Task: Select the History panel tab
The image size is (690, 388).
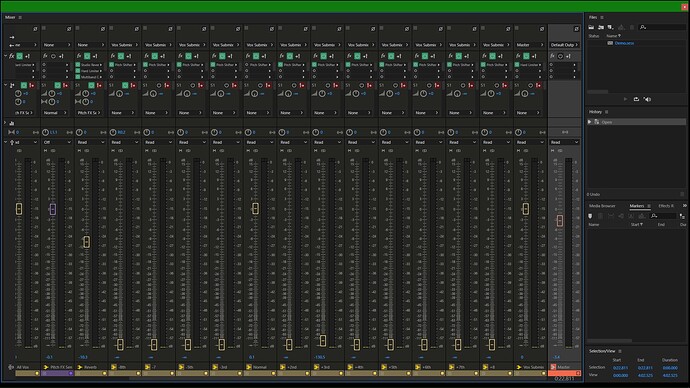Action: pyautogui.click(x=595, y=112)
